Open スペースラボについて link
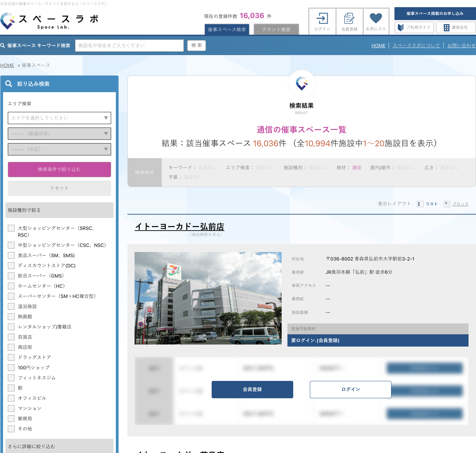 pyautogui.click(x=416, y=45)
